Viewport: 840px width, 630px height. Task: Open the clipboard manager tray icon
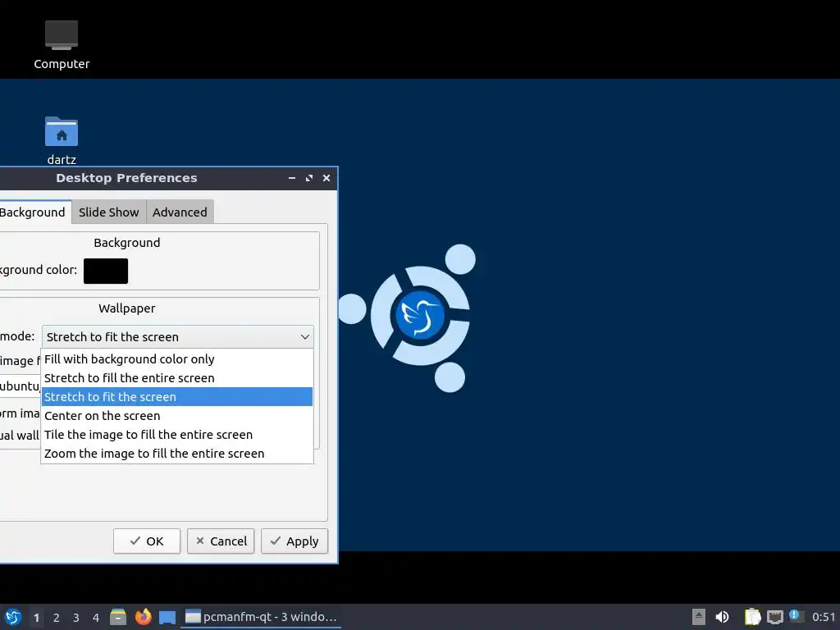[753, 617]
